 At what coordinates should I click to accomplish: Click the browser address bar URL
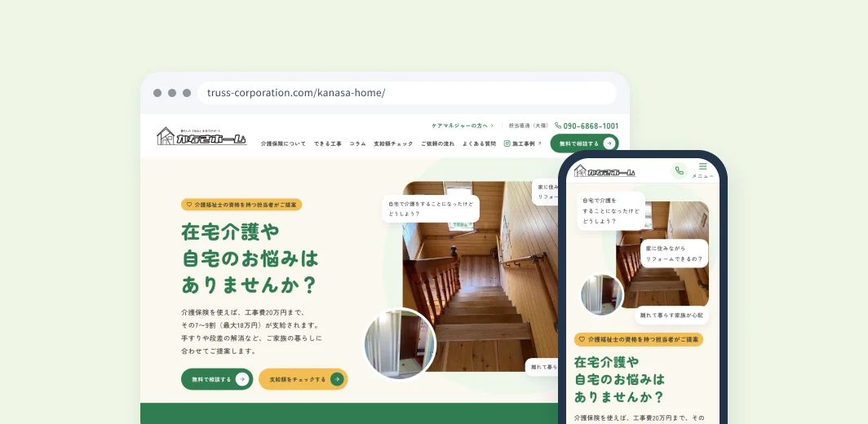[x=296, y=92]
